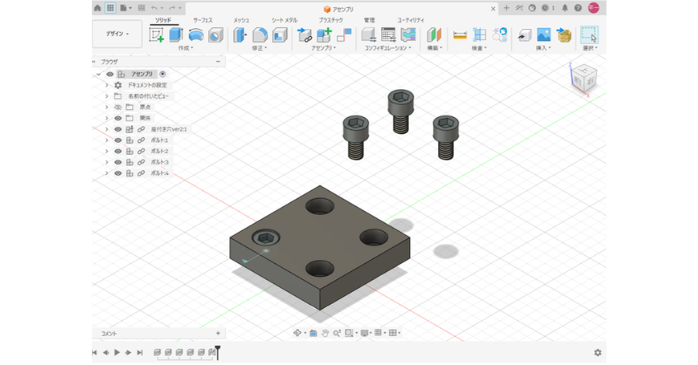Hide the 座付き穴ver2:1 component
This screenshot has height=365, width=698.
[118, 130]
